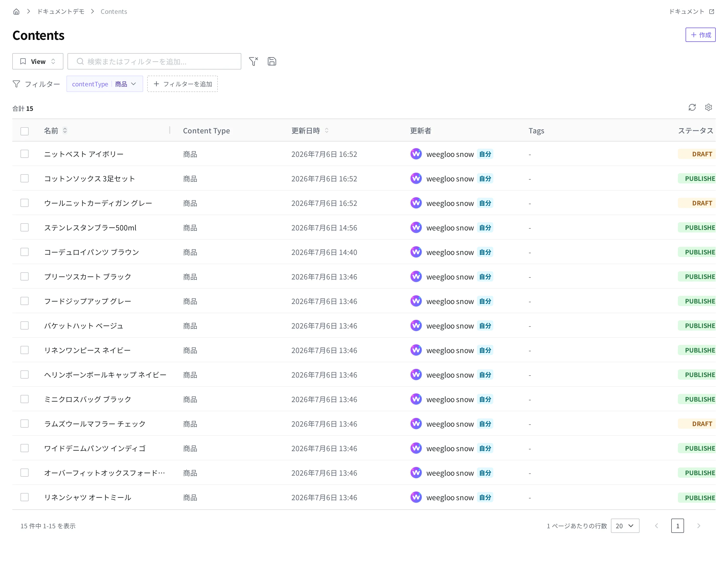
Task: Click the filter funnel icon beside フィルター label
Action: pyautogui.click(x=16, y=84)
